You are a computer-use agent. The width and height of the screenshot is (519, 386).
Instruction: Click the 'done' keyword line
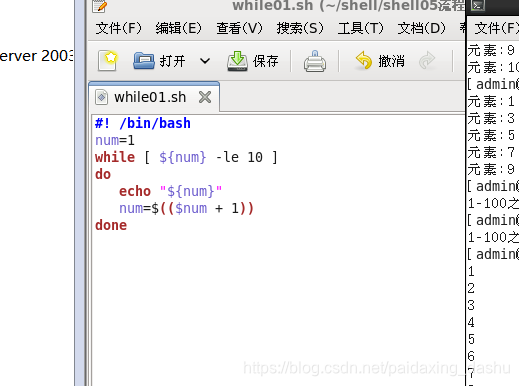pos(111,225)
